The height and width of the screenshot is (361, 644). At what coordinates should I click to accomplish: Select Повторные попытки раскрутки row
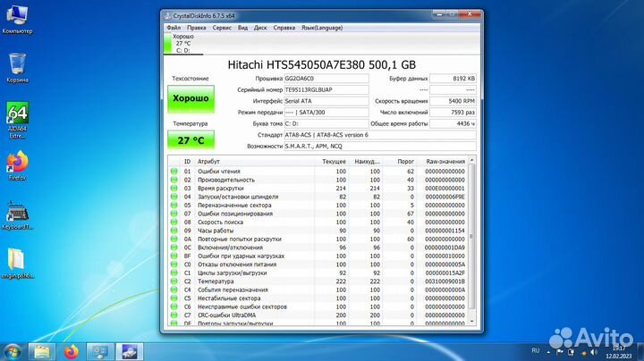(318, 239)
